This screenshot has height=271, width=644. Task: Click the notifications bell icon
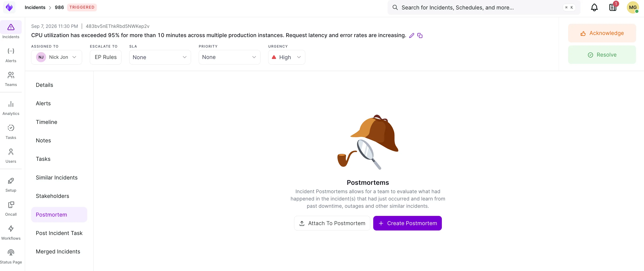coord(594,8)
